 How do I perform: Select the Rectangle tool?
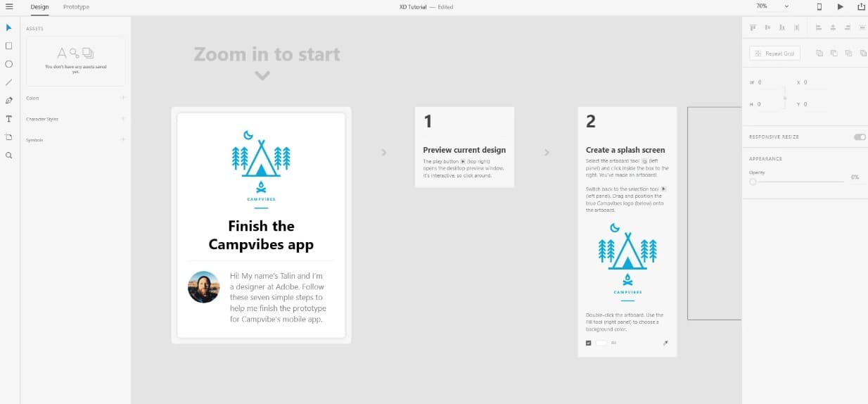coord(8,46)
